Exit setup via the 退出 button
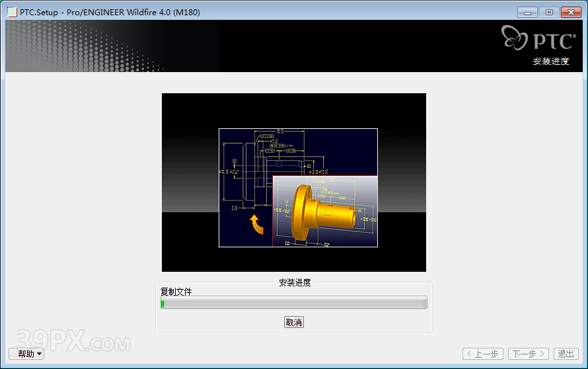 [566, 354]
